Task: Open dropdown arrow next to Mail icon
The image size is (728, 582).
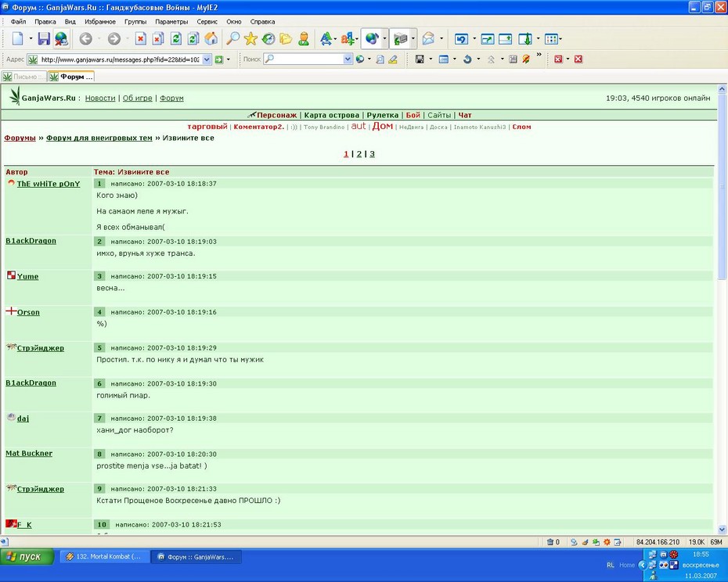Action: tap(441, 39)
